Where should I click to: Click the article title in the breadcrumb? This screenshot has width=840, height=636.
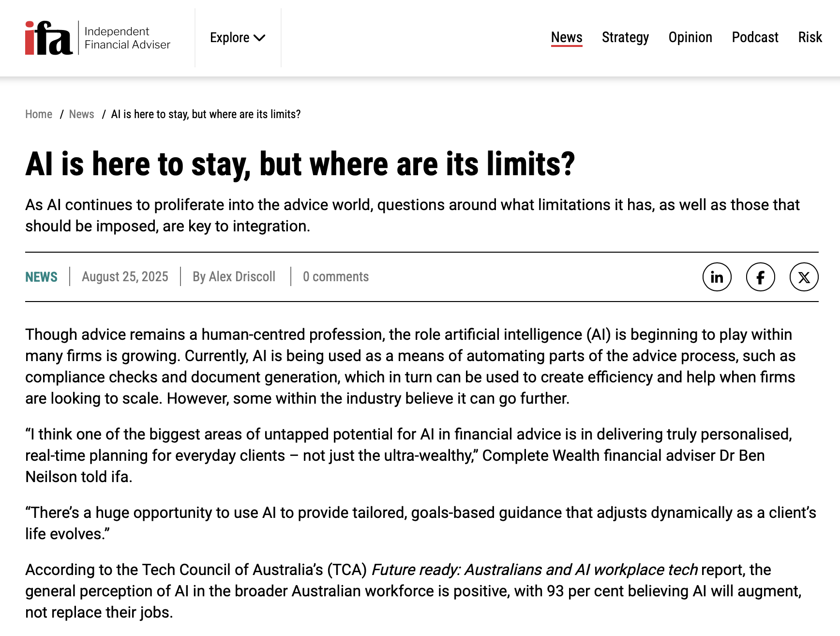pyautogui.click(x=206, y=114)
